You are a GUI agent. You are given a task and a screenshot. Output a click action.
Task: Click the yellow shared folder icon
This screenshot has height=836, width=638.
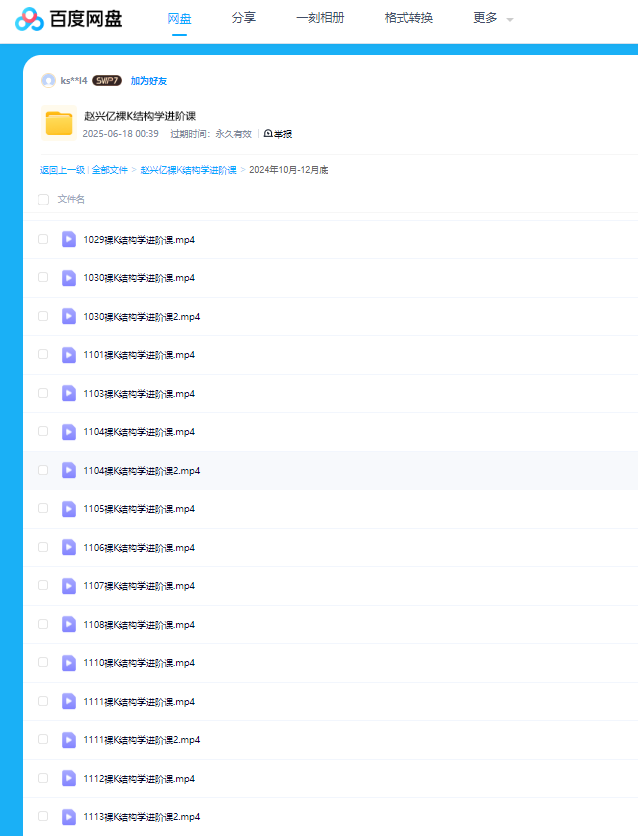[x=59, y=123]
